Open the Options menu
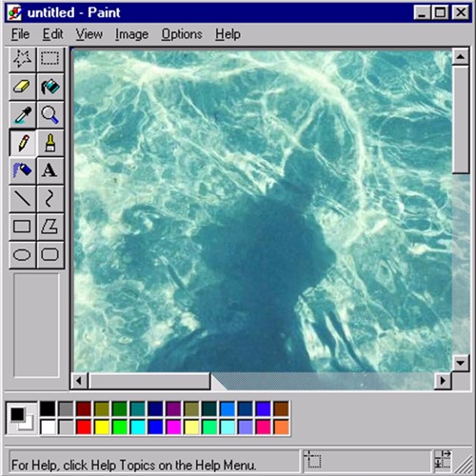 pos(182,34)
